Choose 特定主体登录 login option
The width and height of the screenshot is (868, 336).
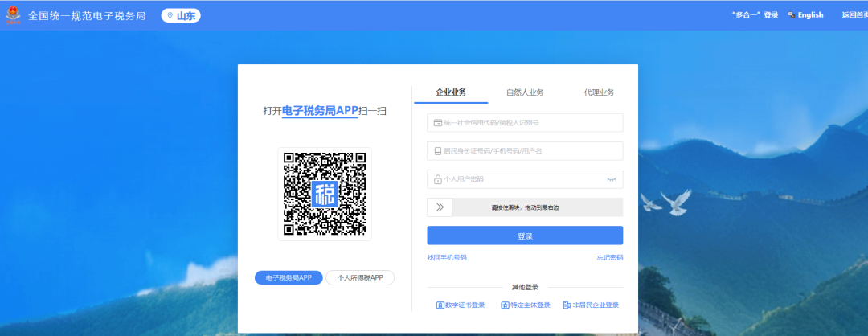point(526,305)
